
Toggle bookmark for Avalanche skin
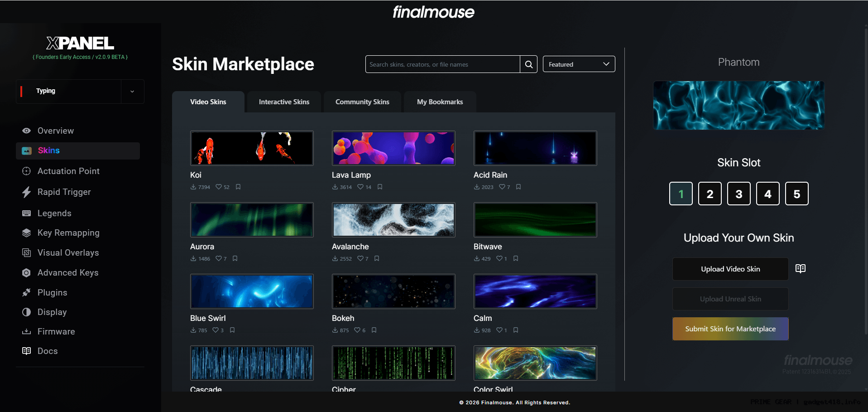point(377,258)
